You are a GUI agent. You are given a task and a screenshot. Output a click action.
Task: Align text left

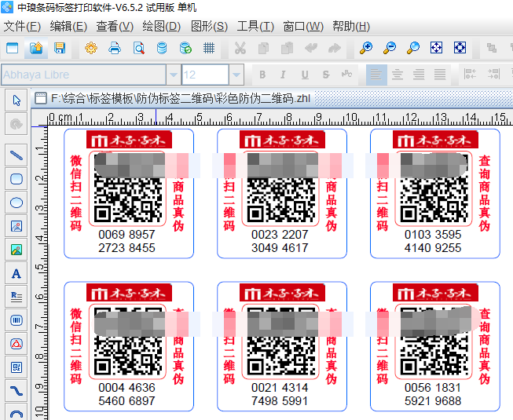tap(376, 75)
